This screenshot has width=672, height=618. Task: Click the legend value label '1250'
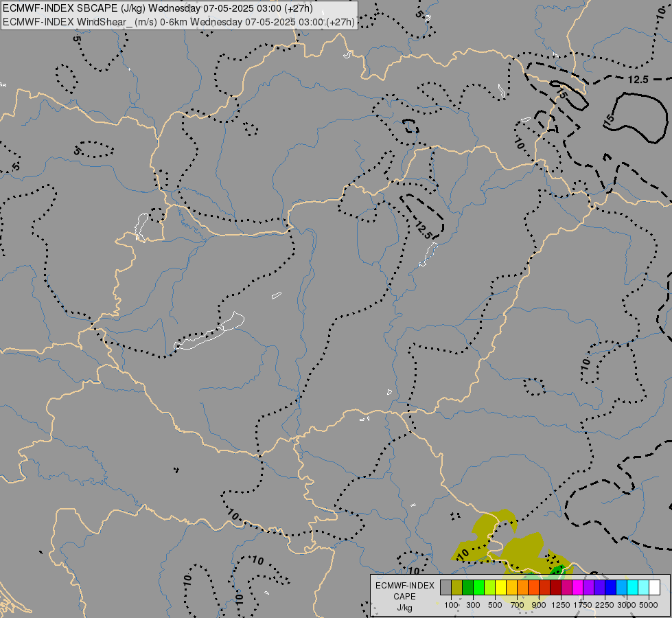[561, 605]
